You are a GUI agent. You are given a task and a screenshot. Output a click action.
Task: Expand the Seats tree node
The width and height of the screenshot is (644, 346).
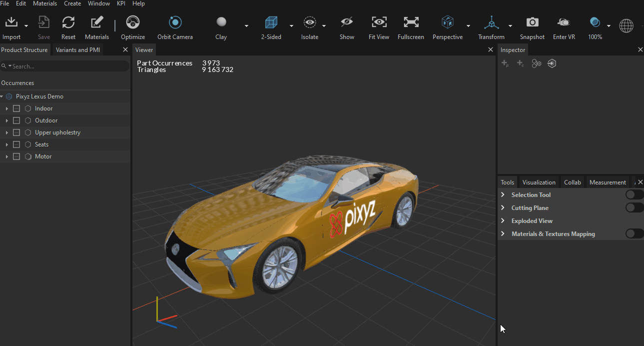click(7, 144)
